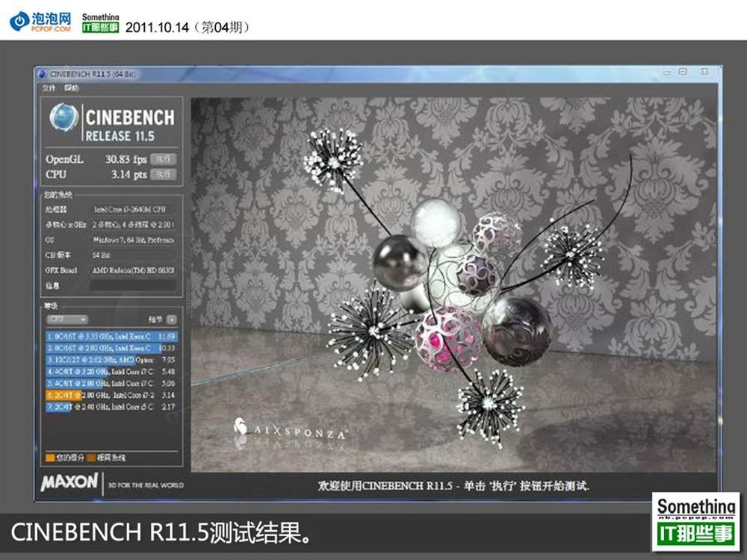Open the 帮助 (Help) menu in Cinebench
The width and height of the screenshot is (747, 560).
coord(72,88)
